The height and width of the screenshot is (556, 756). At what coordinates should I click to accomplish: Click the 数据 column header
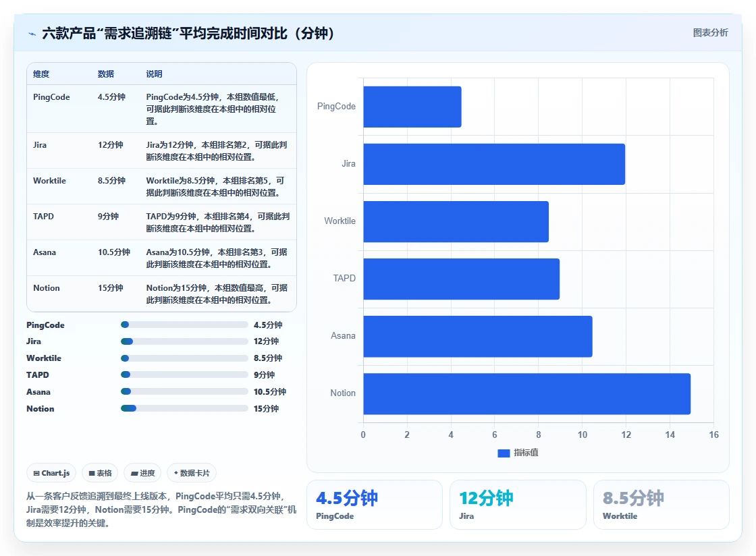pyautogui.click(x=105, y=74)
